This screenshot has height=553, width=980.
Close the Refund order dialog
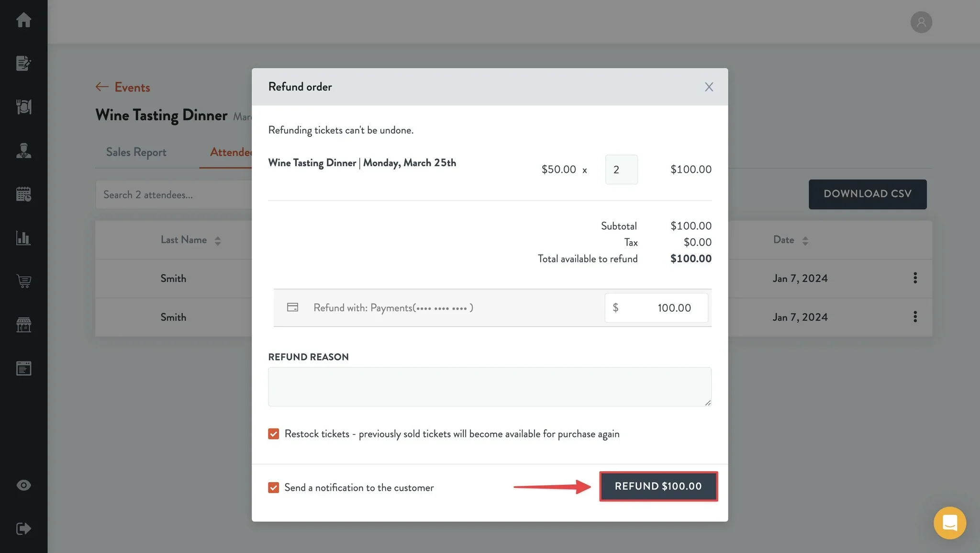click(x=709, y=87)
